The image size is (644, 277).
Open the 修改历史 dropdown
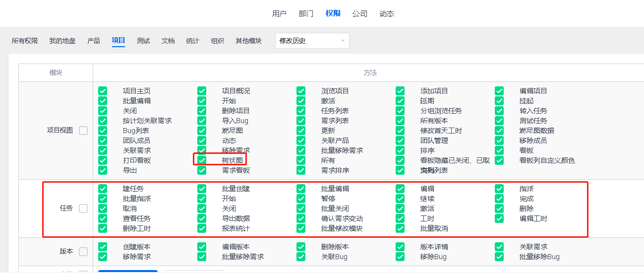coord(312,41)
